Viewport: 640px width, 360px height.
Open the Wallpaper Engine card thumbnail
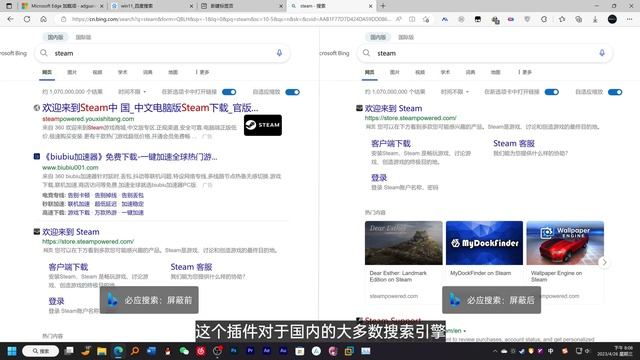565,243
